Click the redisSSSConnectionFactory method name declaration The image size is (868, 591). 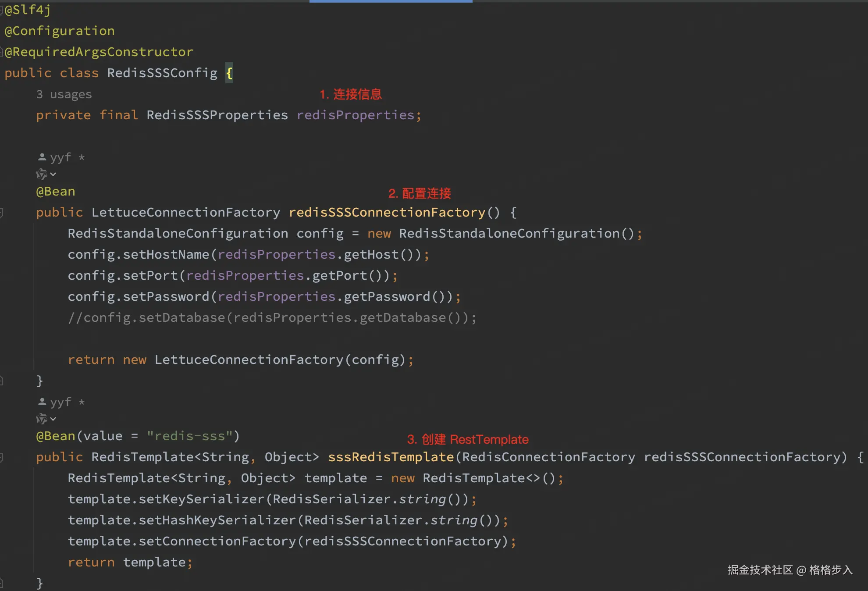pos(387,213)
